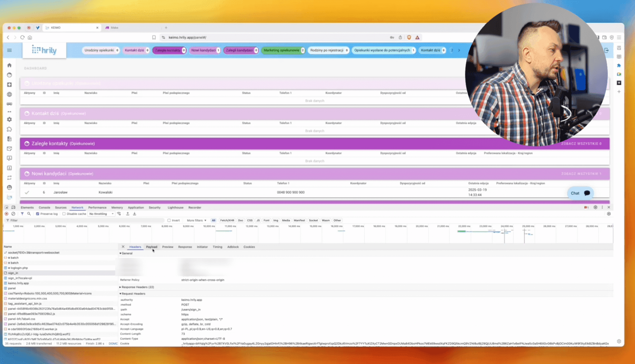The image size is (635, 364).
Task: Click the import HAR upload icon
Action: pos(128,214)
